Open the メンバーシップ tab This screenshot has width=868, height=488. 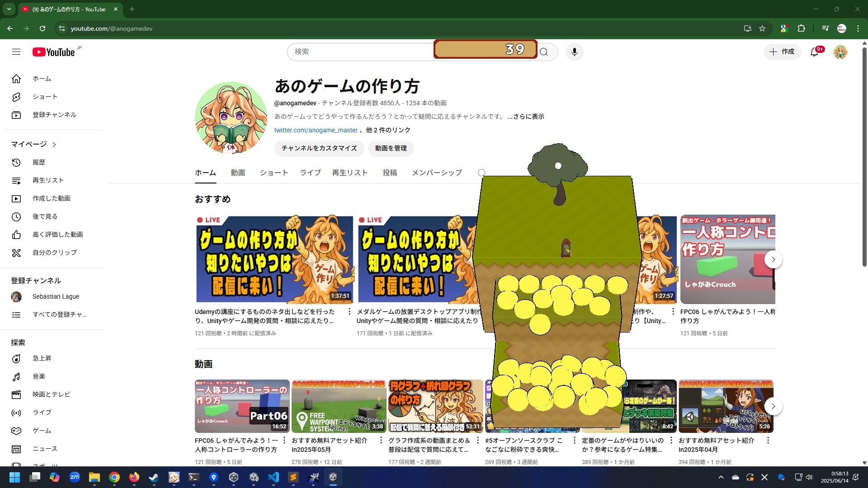436,173
